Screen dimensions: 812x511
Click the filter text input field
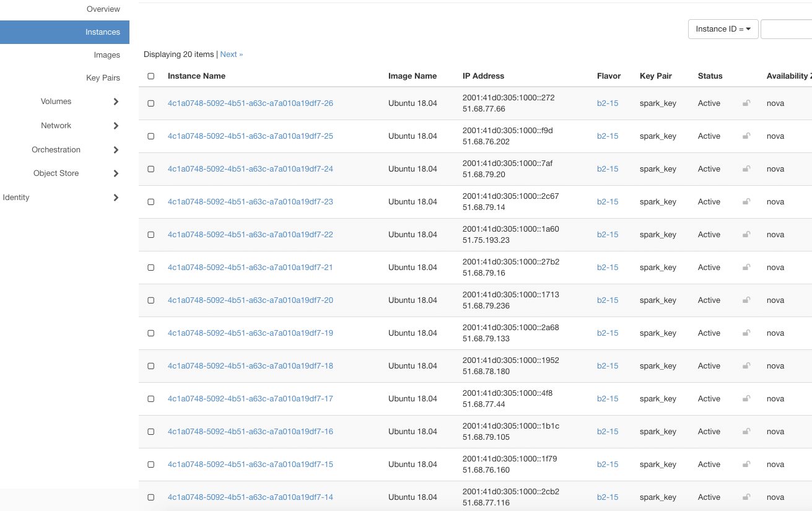point(786,29)
